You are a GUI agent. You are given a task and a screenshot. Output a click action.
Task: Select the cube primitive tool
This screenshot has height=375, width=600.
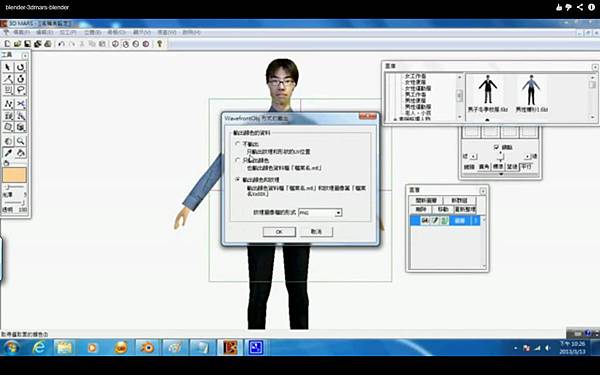click(x=21, y=127)
